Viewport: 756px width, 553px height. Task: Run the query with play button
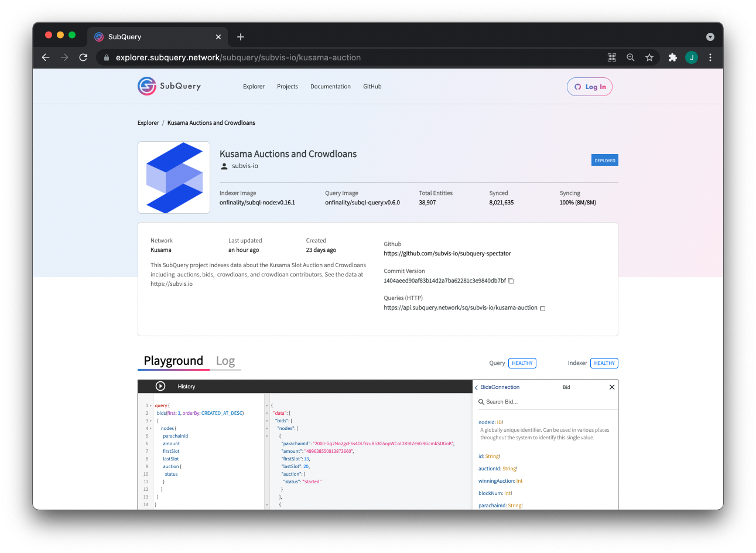tap(160, 386)
